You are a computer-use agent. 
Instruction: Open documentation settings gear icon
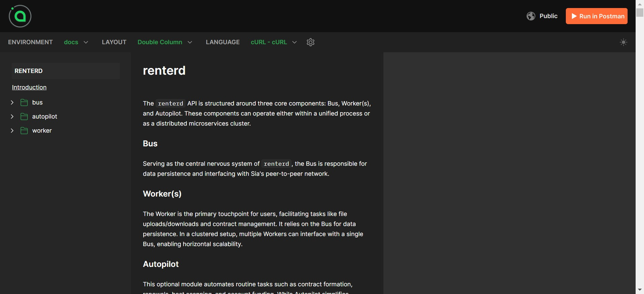tap(311, 42)
